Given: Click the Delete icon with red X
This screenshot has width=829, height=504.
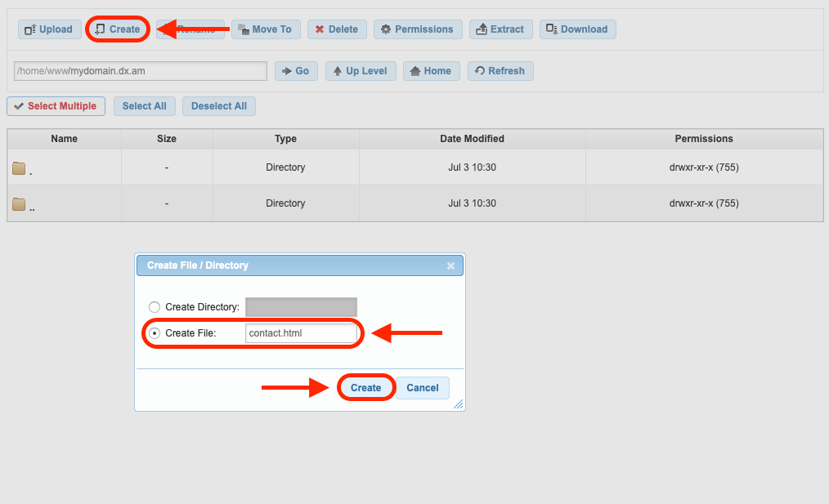Looking at the screenshot, I should pos(337,29).
